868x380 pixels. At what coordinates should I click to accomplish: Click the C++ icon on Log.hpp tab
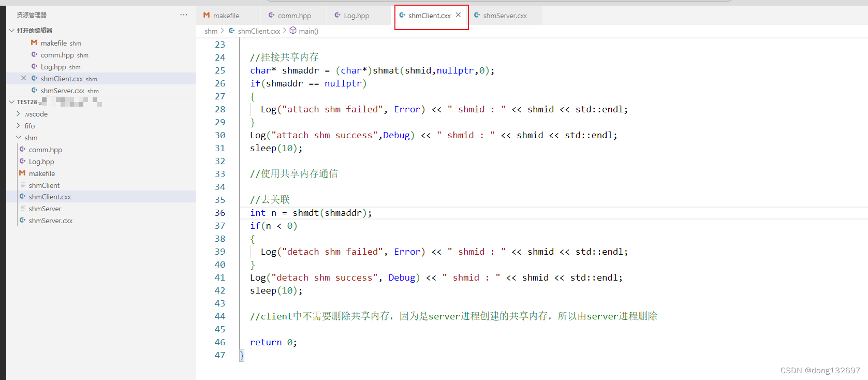click(337, 15)
